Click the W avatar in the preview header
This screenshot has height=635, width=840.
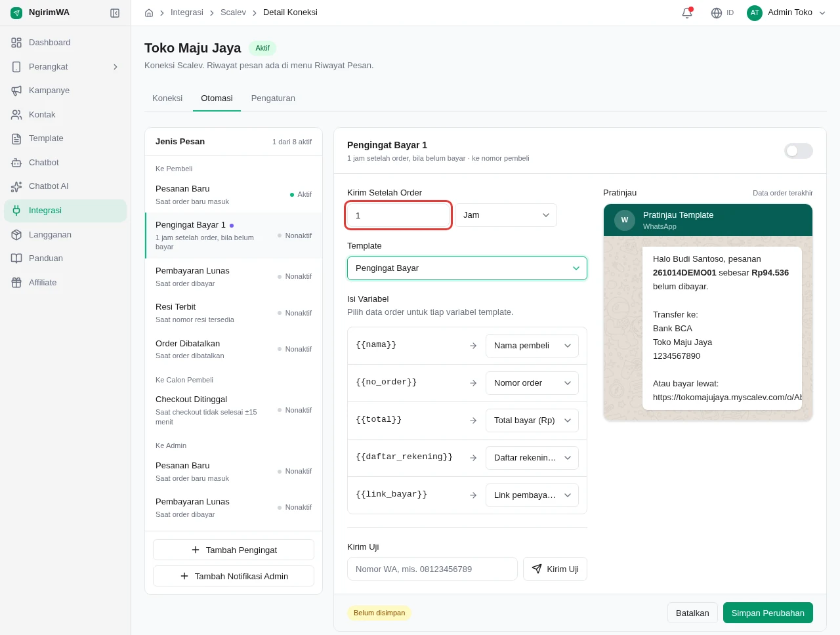tap(625, 220)
